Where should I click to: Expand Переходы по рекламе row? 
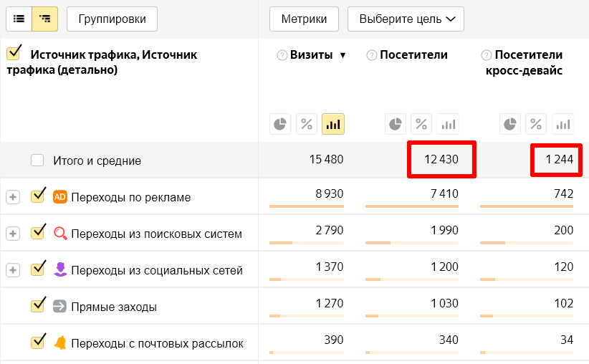(x=13, y=197)
